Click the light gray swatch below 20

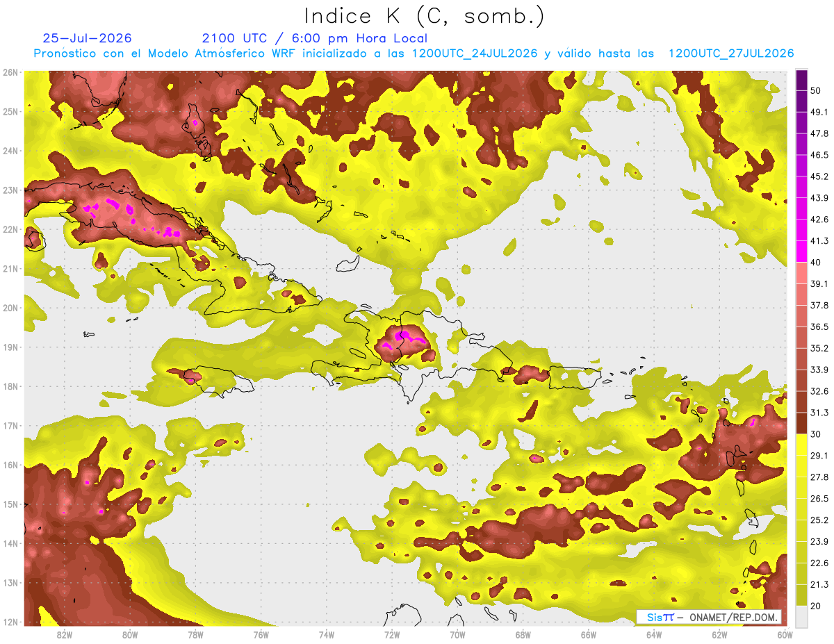[x=801, y=616]
